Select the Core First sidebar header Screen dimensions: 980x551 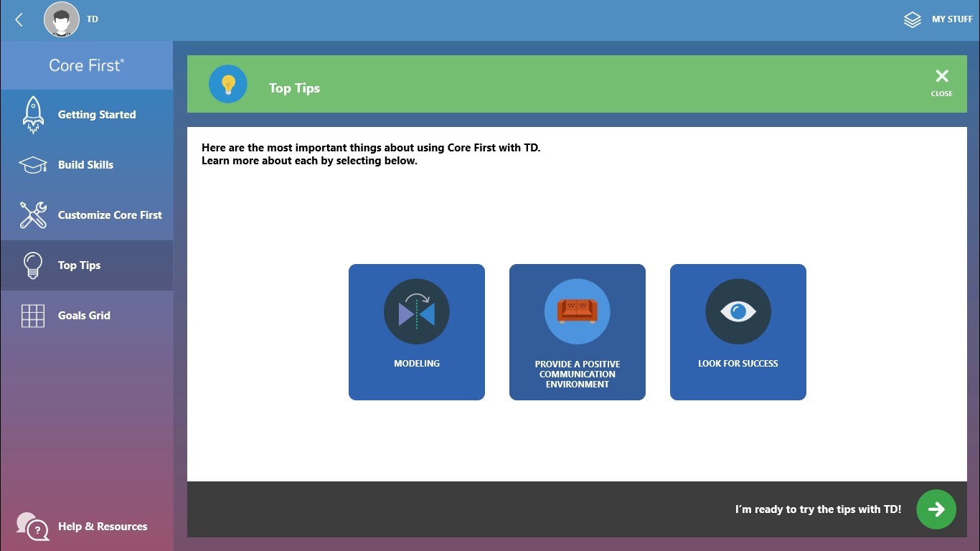[87, 65]
